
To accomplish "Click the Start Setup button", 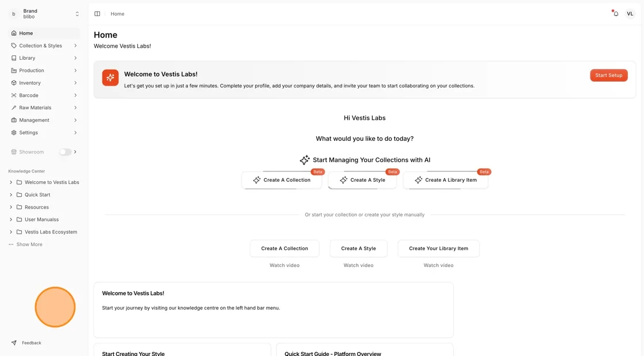I will point(609,75).
